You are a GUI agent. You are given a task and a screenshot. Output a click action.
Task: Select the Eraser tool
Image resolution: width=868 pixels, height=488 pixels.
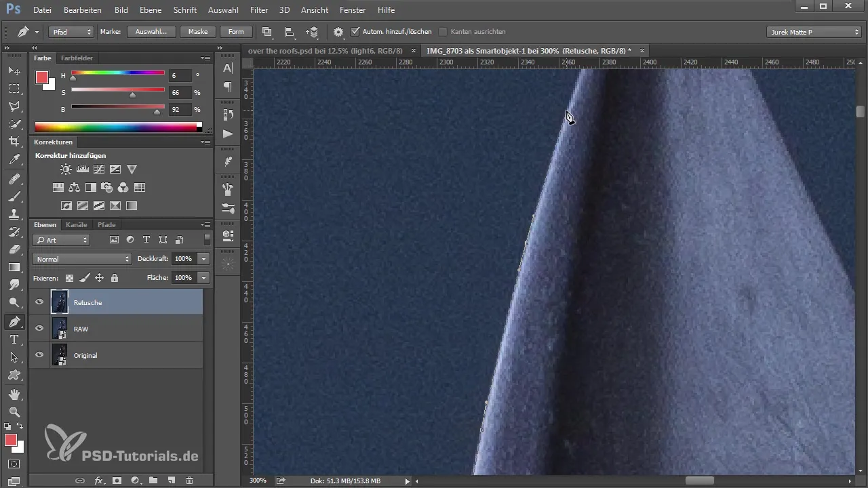(14, 249)
